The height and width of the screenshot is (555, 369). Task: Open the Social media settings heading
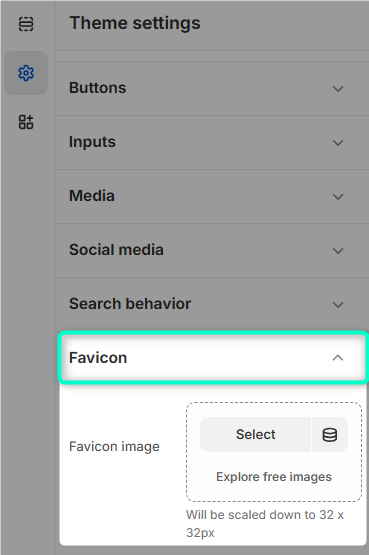(x=116, y=250)
